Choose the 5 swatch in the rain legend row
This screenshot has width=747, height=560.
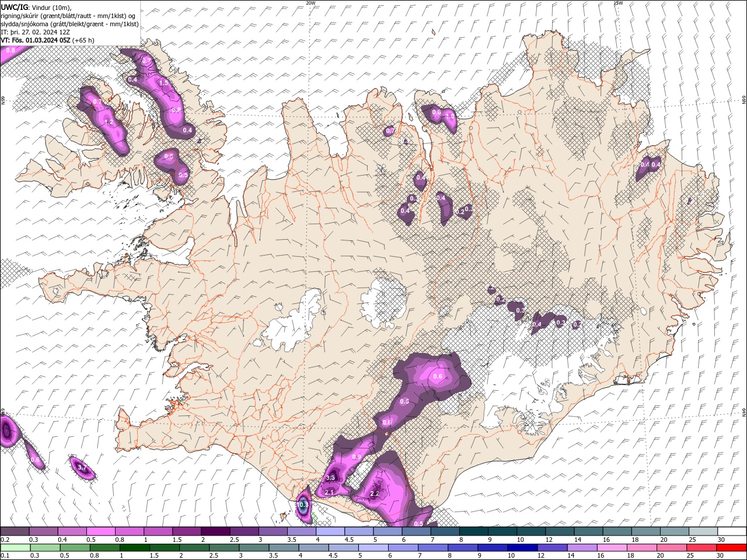tap(372, 548)
